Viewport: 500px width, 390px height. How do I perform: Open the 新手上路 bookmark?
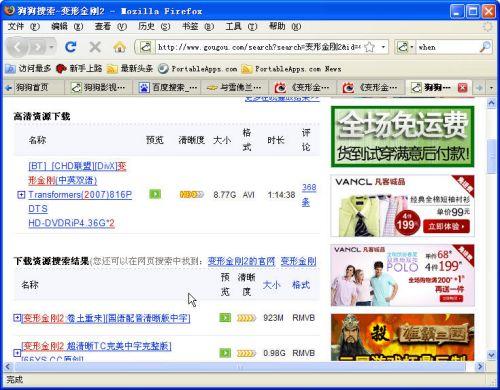(x=79, y=69)
